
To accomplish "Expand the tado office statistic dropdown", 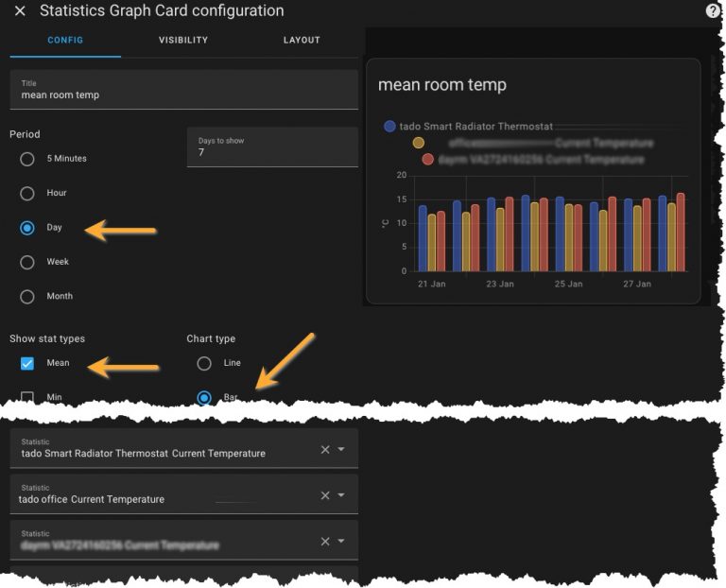I will [341, 495].
